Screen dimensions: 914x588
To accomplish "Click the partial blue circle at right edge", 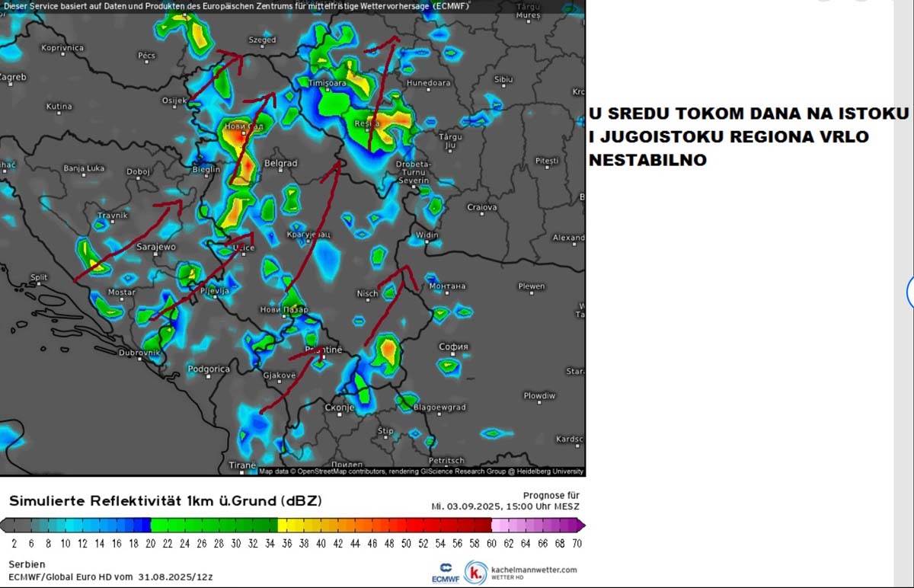I will click(910, 292).
